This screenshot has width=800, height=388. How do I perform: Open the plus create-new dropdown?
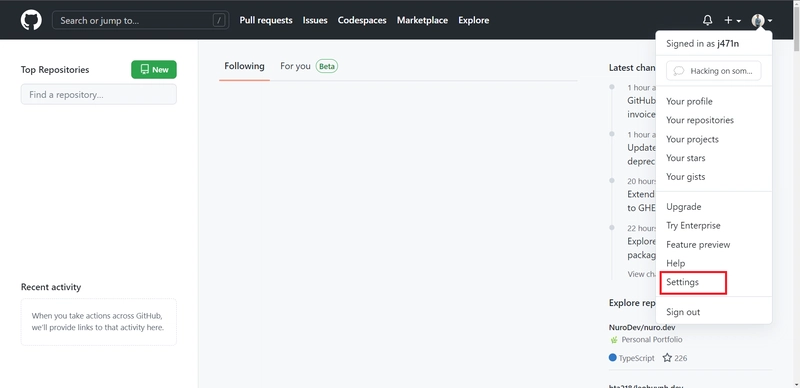coord(733,20)
